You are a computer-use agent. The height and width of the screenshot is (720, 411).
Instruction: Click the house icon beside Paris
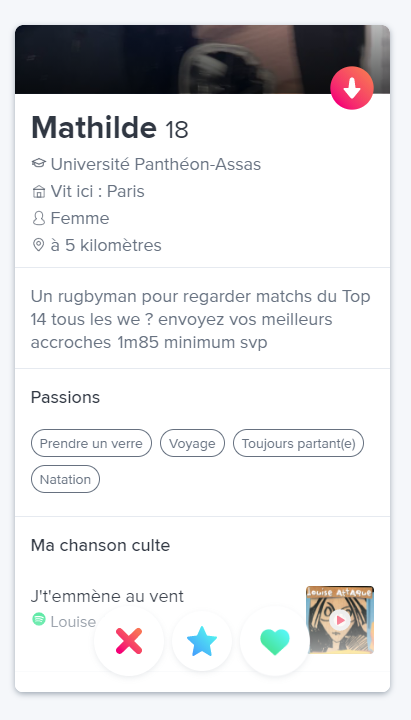click(x=39, y=191)
